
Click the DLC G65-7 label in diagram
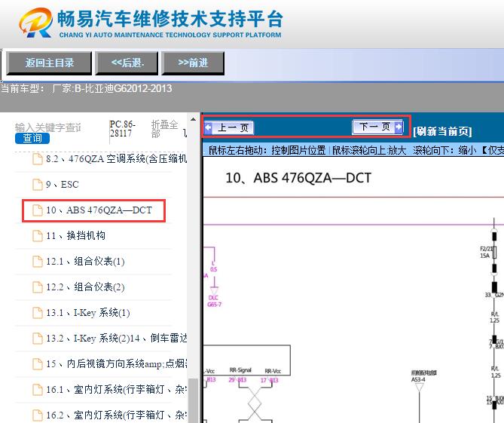[x=214, y=301]
